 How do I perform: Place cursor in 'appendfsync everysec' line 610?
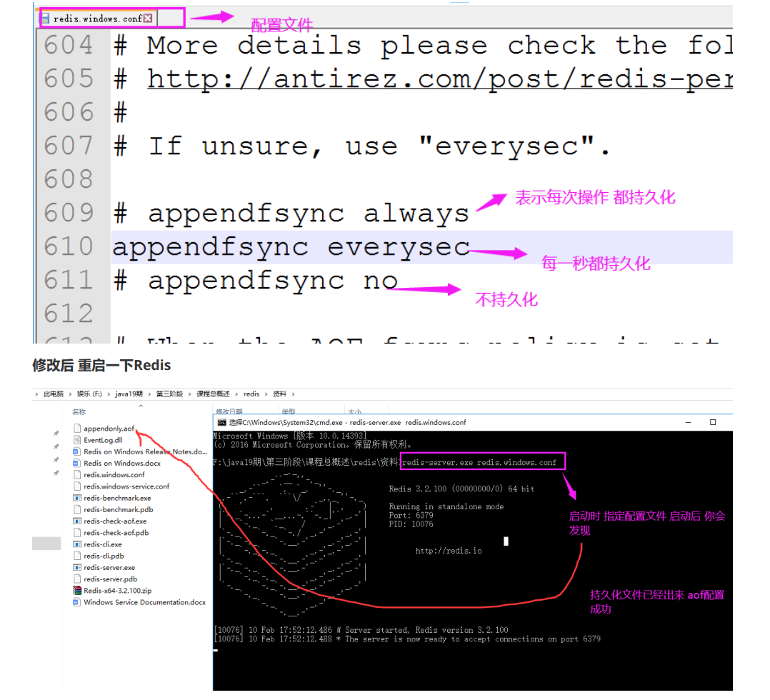click(x=291, y=247)
